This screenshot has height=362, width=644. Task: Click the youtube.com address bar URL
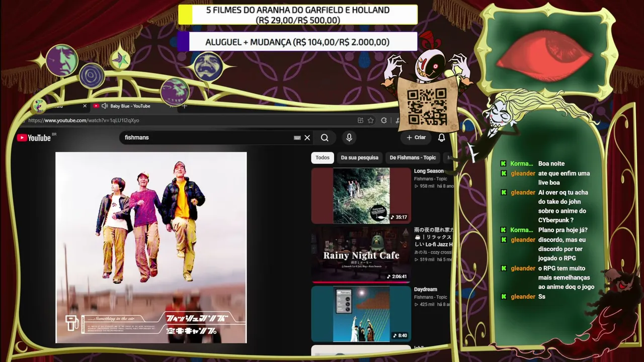point(84,121)
